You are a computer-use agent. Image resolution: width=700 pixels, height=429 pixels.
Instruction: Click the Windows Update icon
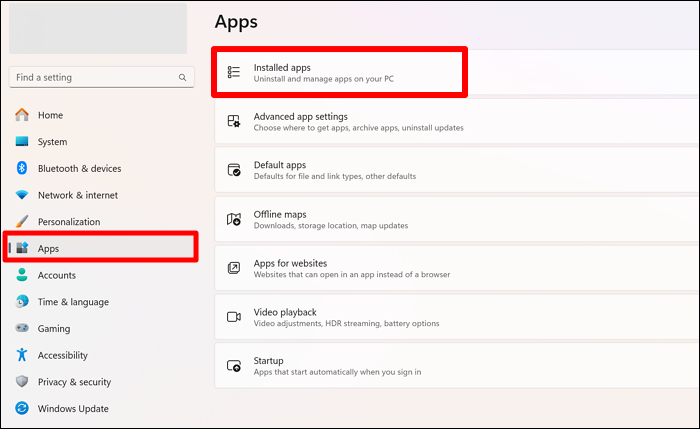click(22, 408)
